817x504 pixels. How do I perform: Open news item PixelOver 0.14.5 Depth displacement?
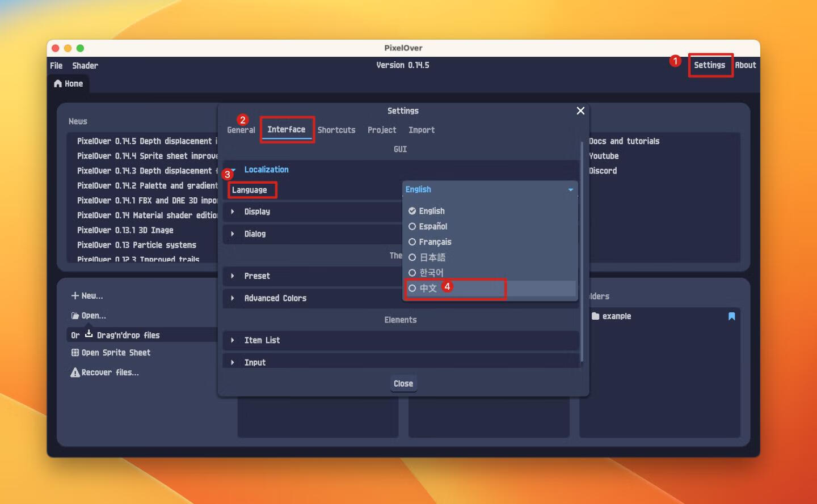pos(147,141)
